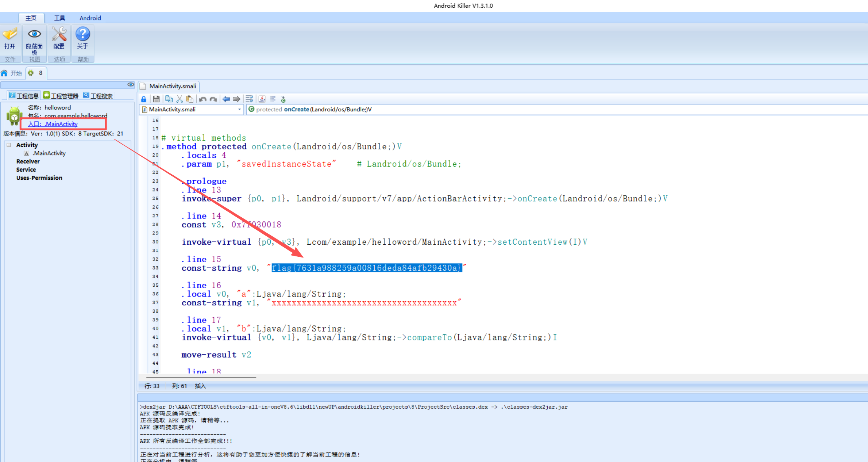Click the 入口: .MainActivity link
The height and width of the screenshot is (462, 868).
tap(53, 124)
